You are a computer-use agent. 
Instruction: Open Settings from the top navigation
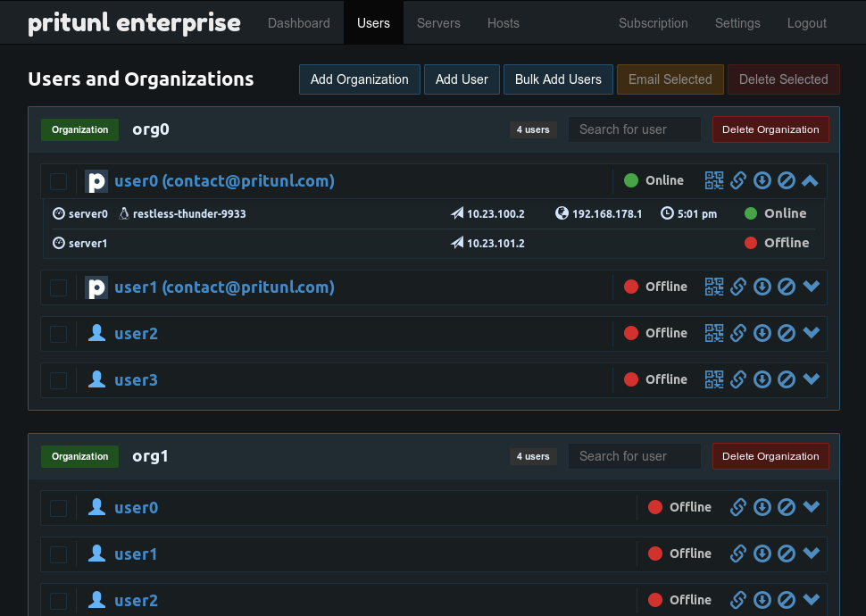737,22
